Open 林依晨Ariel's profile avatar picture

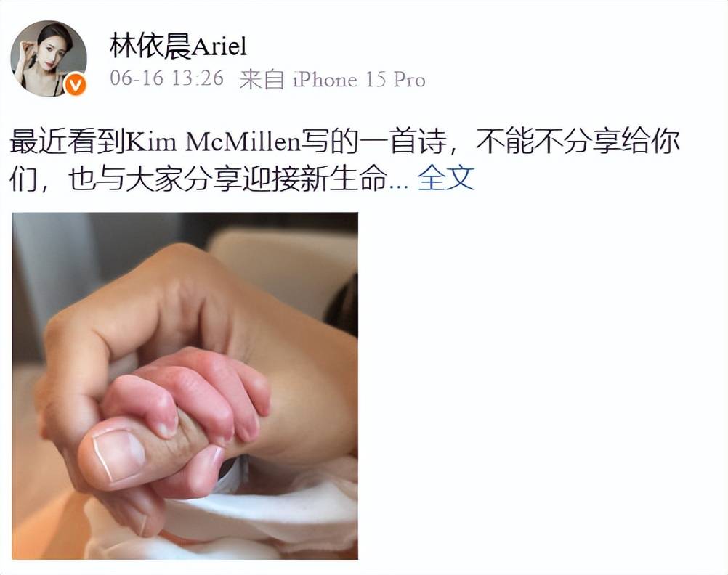tap(48, 58)
